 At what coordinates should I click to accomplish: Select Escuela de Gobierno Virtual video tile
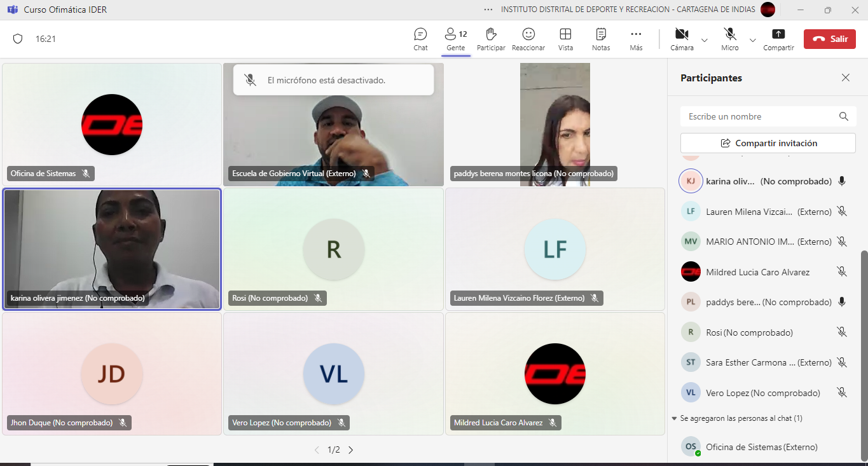click(333, 124)
